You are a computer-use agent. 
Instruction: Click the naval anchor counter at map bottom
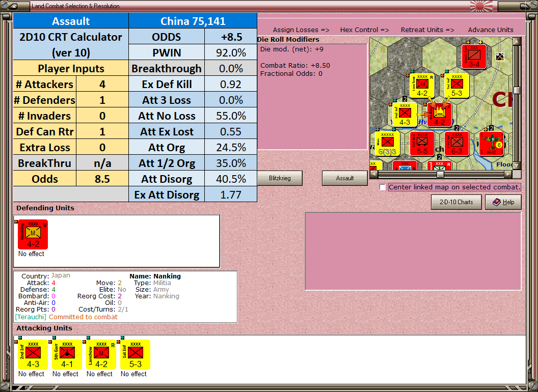click(440, 165)
